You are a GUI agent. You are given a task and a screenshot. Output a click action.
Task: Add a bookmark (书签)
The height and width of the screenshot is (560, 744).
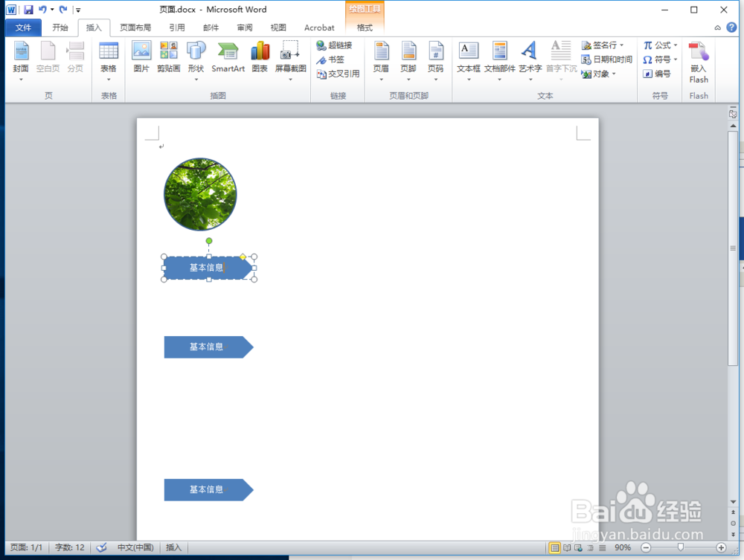click(330, 59)
